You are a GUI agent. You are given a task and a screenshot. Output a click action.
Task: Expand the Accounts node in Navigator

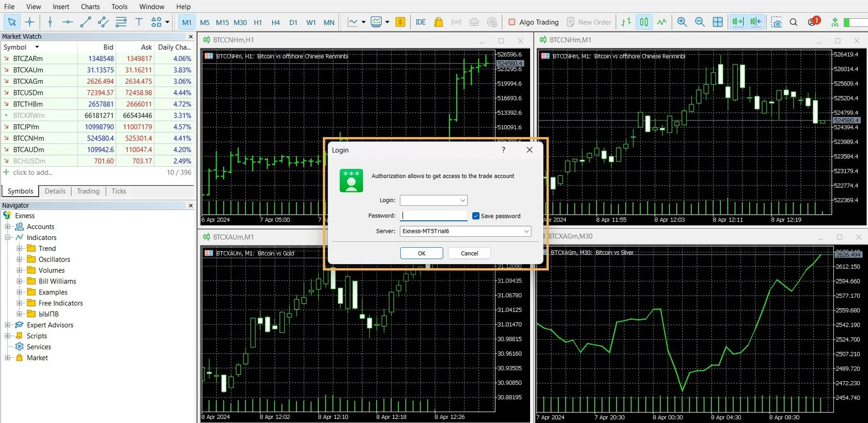tap(8, 226)
